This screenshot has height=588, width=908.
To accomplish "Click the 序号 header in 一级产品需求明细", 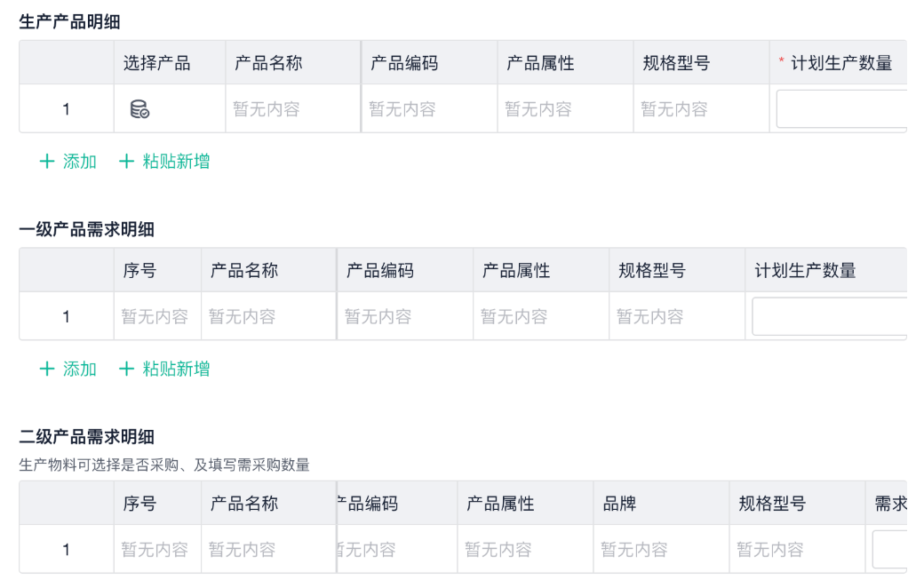I will point(140,270).
